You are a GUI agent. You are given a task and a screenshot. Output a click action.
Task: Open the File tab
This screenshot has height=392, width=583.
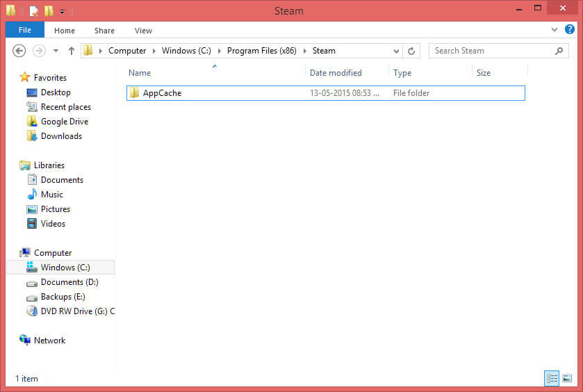[x=25, y=30]
